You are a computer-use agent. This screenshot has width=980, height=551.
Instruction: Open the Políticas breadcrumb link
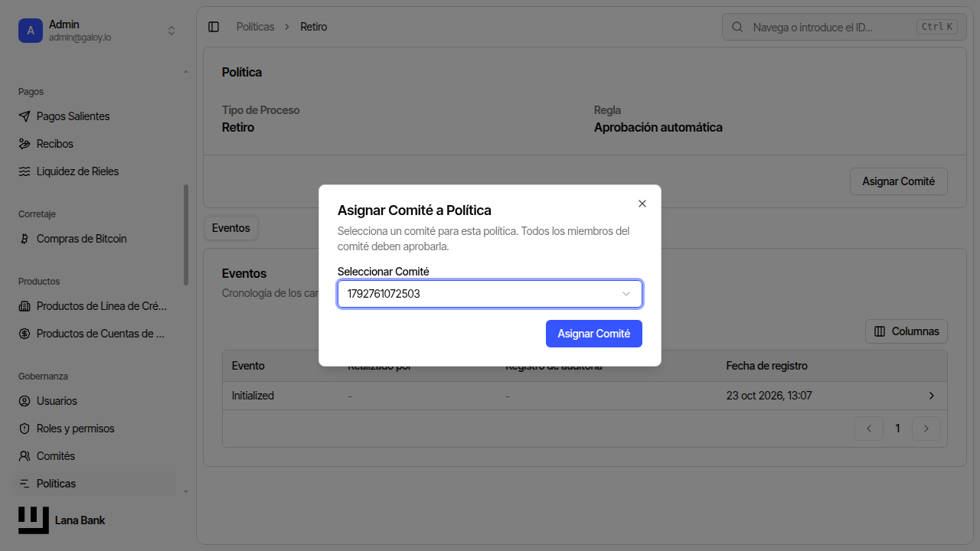255,27
